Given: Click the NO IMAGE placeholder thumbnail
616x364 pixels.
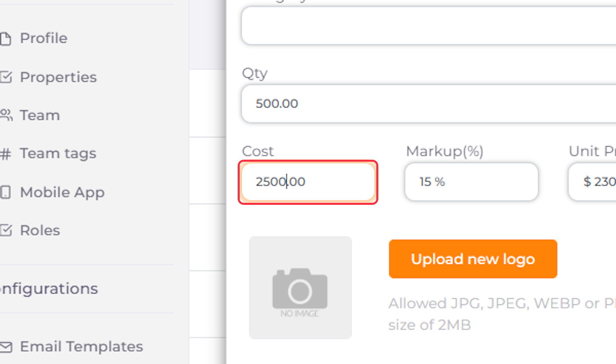Looking at the screenshot, I should pos(300,288).
